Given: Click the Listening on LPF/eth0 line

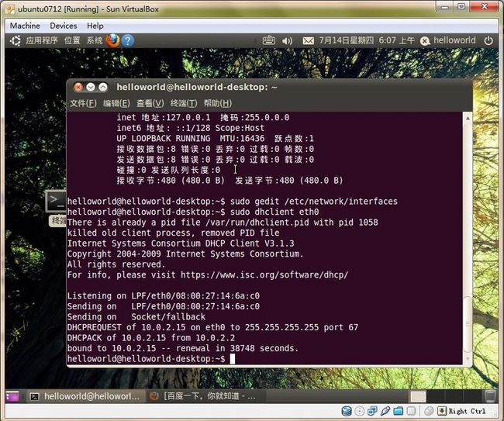Looking at the screenshot, I should 164,296.
